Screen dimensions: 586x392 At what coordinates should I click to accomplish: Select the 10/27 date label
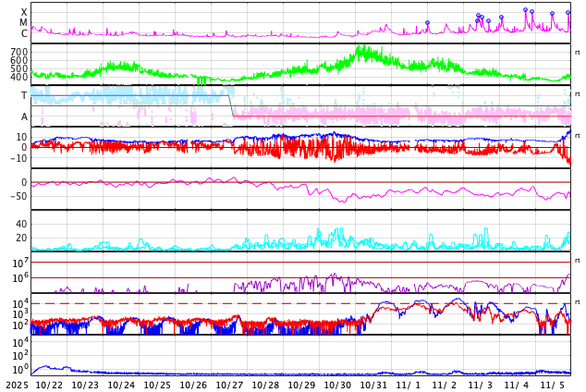coord(229,385)
